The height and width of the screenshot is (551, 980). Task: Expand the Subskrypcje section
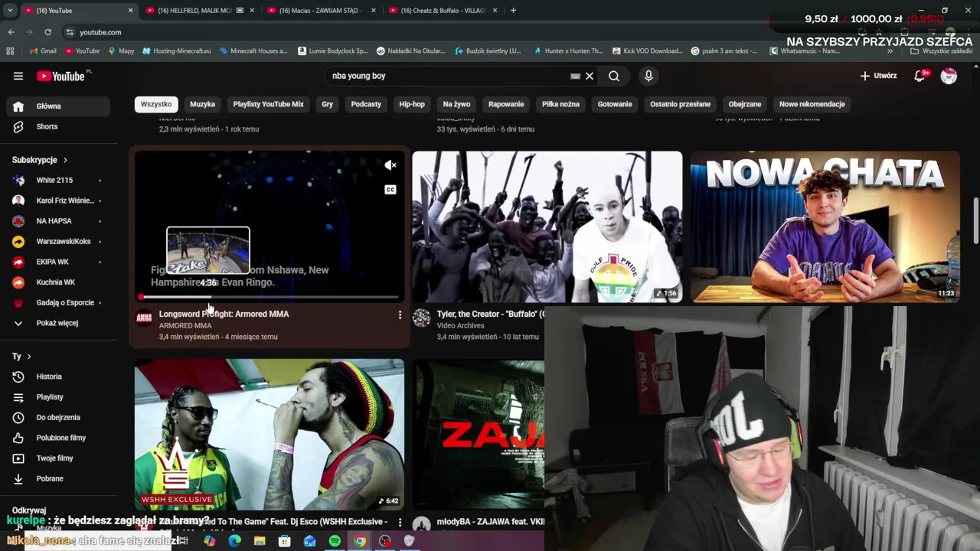40,160
